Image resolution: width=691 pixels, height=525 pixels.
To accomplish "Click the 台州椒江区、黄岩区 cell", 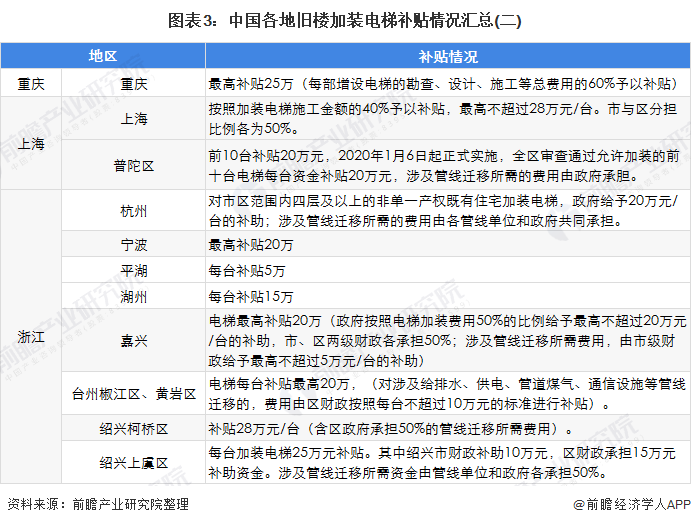I will click(x=134, y=394).
